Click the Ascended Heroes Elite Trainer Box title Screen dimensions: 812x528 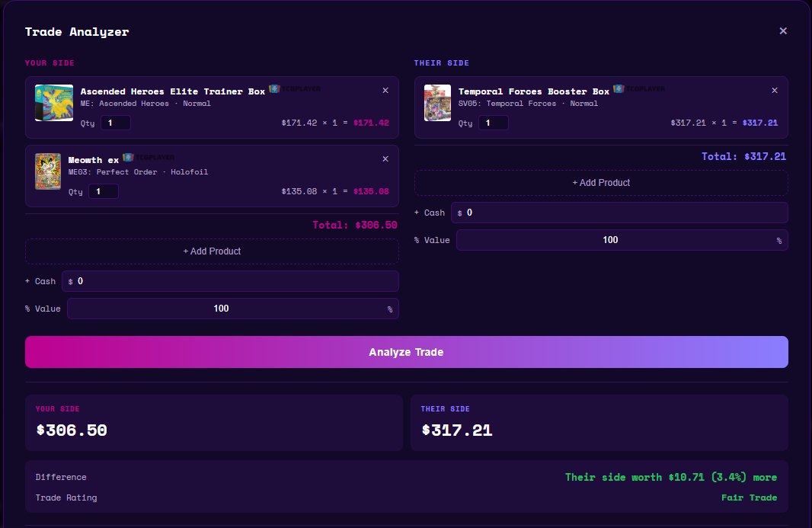pos(172,91)
